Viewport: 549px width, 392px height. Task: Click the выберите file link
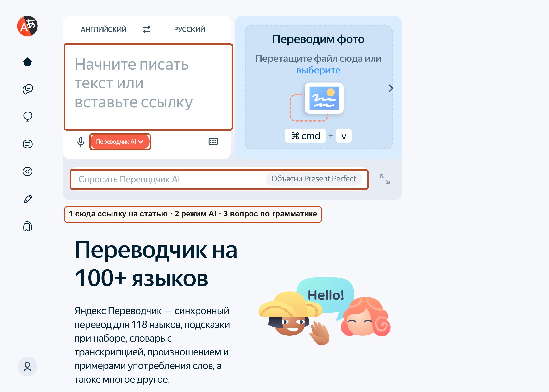pyautogui.click(x=318, y=71)
